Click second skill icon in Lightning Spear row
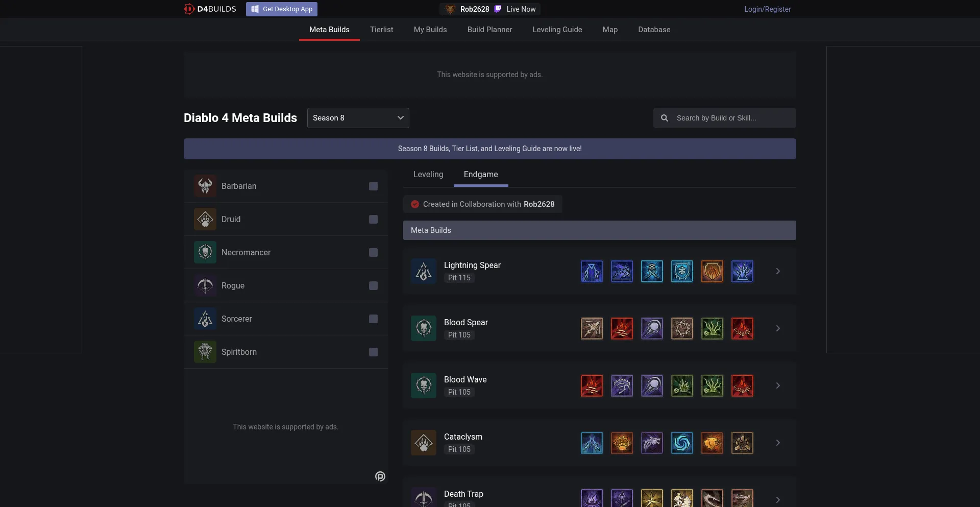The image size is (980, 507). 622,271
